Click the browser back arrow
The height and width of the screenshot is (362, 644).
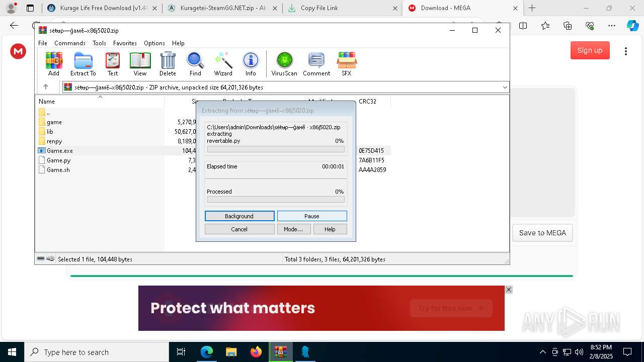coord(14,26)
